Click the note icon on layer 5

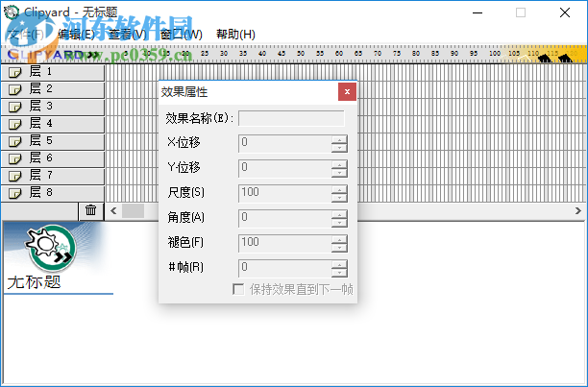(x=15, y=141)
